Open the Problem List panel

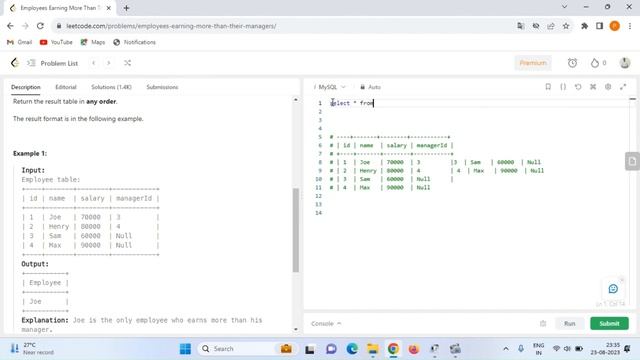coord(53,63)
